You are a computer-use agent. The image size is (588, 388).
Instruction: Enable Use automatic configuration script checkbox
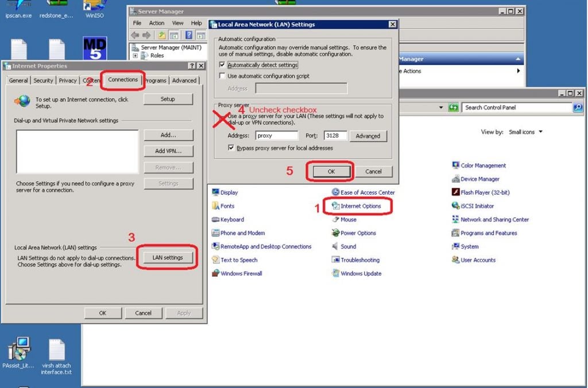coord(222,76)
